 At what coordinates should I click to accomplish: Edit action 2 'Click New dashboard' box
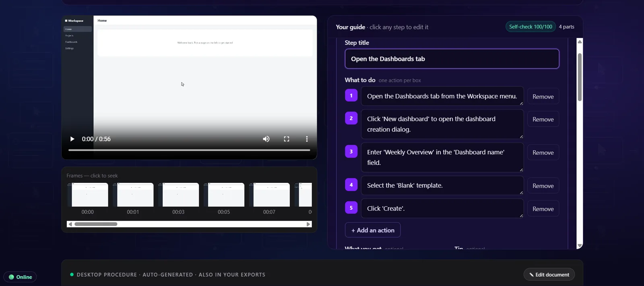[x=442, y=124]
